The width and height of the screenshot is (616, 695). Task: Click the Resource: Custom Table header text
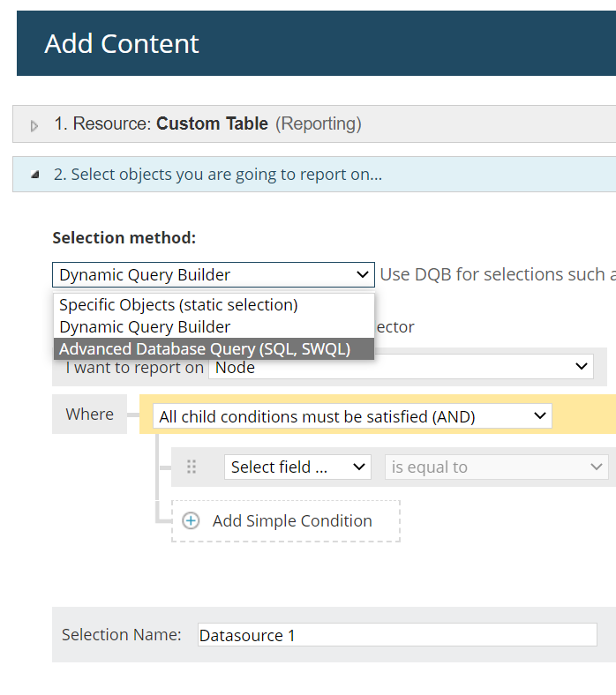[207, 124]
